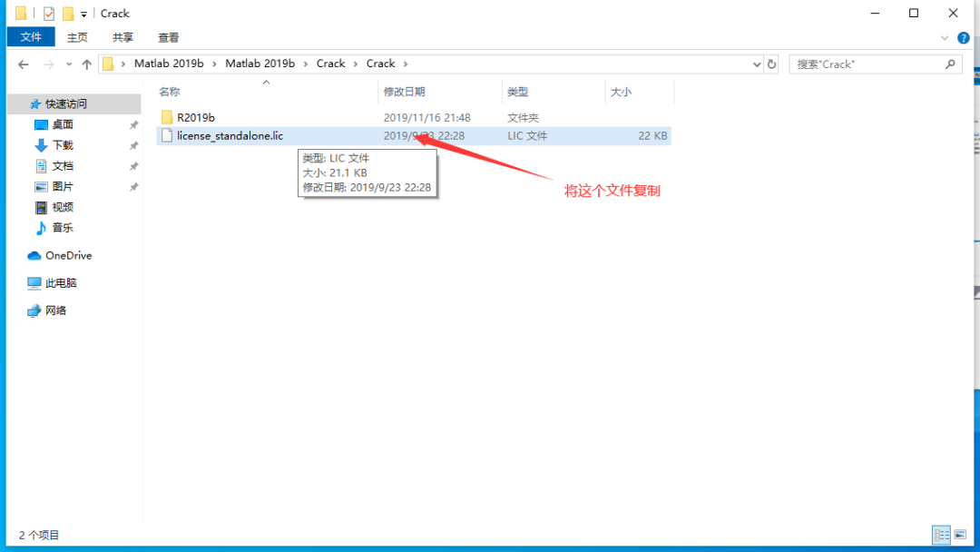Switch to the 共享 ribbon tab
The height and width of the screenshot is (552, 980).
coord(122,37)
